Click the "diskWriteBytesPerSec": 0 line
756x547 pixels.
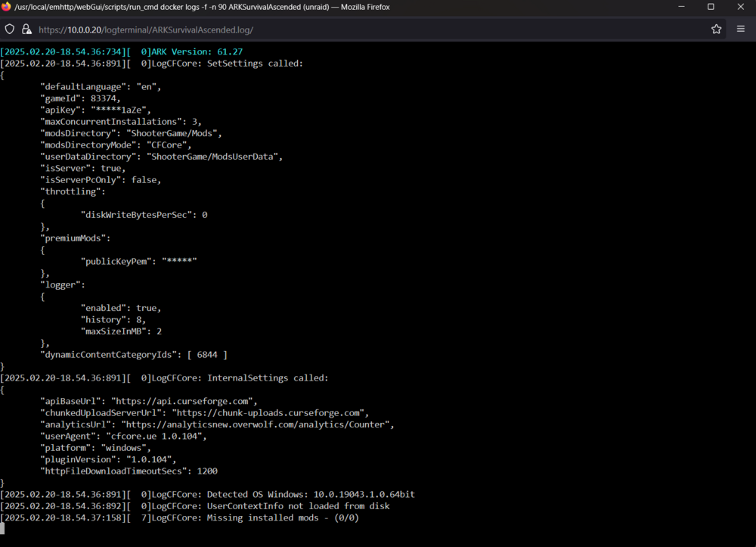(144, 215)
